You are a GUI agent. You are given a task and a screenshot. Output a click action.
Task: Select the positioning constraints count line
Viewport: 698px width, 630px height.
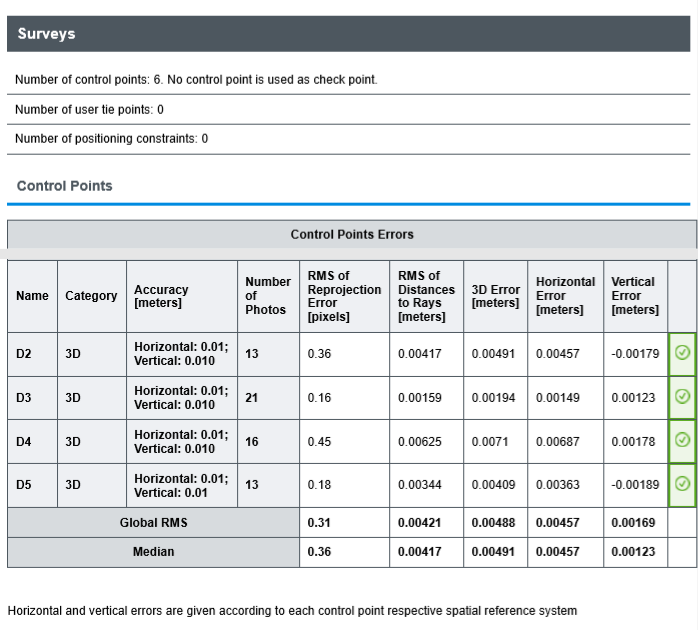tap(111, 139)
